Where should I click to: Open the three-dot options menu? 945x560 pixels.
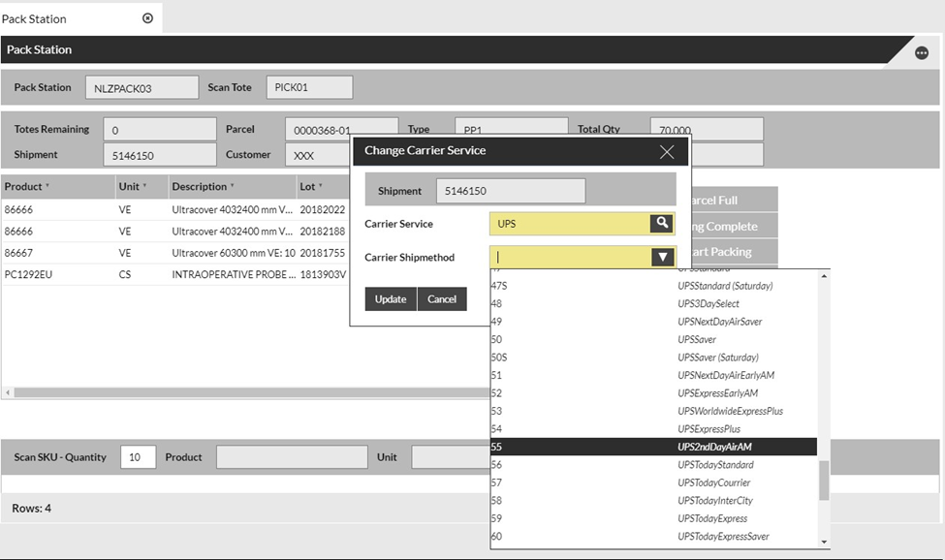921,52
